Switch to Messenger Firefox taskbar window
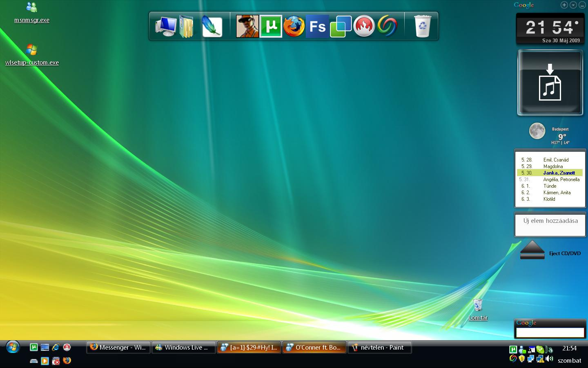Screen dimensions: 588x368 (118, 348)
